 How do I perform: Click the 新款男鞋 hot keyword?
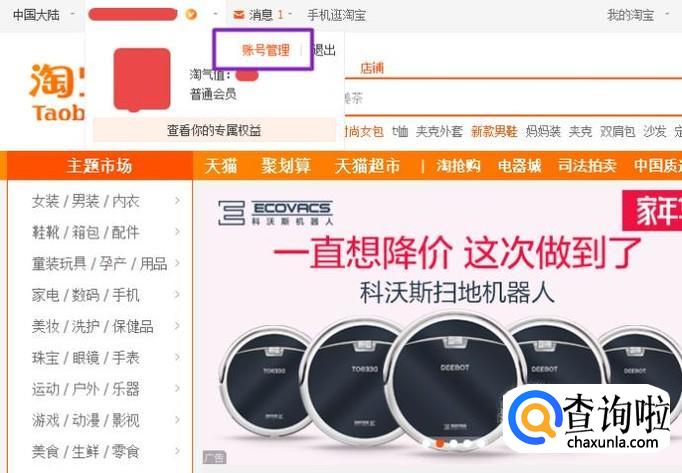pos(494,131)
